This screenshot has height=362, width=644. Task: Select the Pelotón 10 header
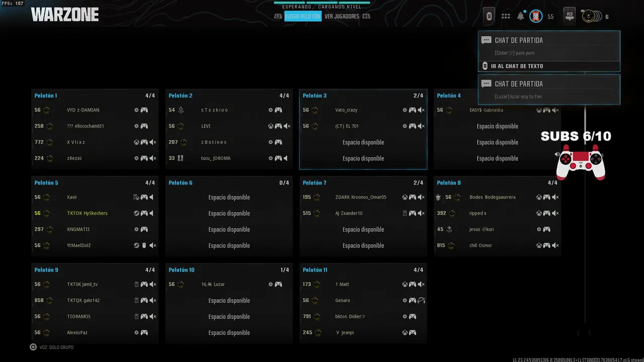click(182, 270)
